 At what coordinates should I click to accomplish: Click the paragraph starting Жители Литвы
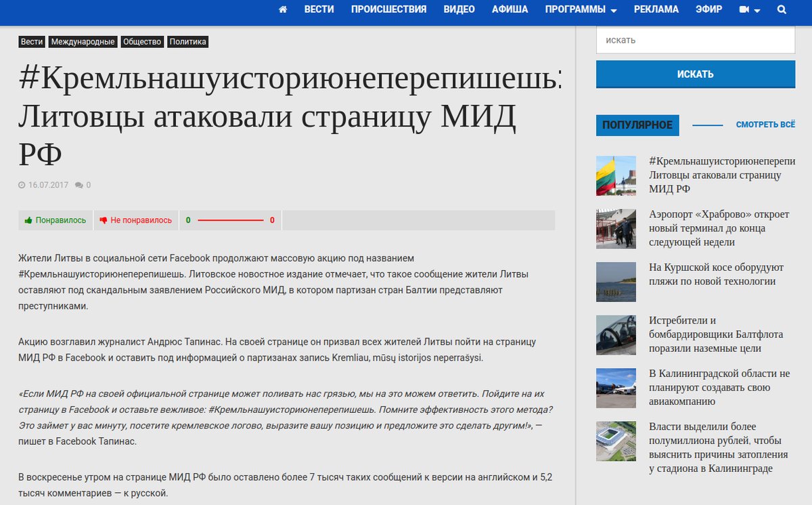pyautogui.click(x=273, y=282)
